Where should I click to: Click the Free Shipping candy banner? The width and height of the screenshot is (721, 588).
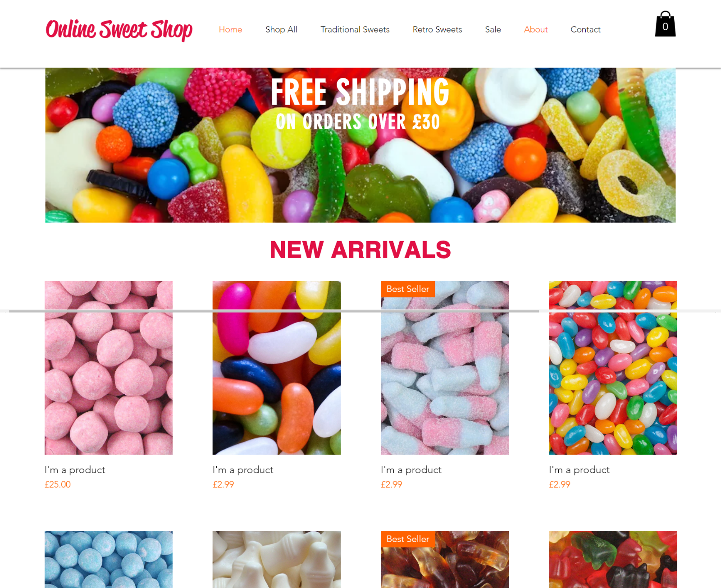click(x=360, y=145)
